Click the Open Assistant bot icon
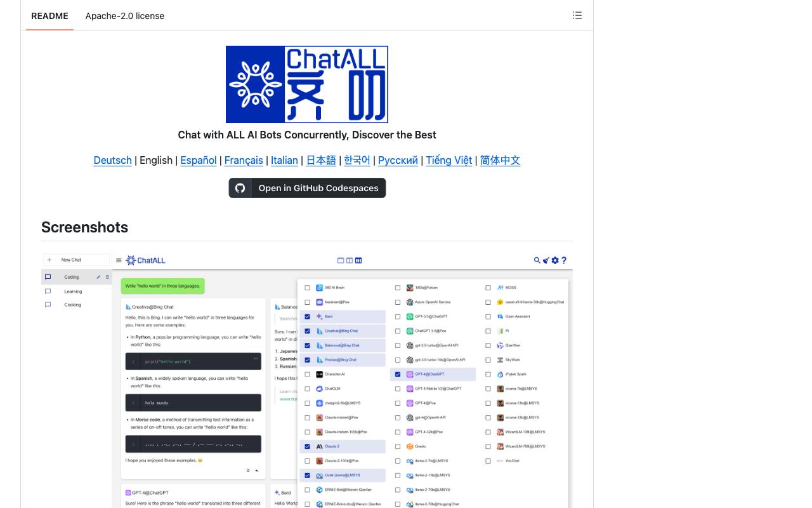The height and width of the screenshot is (508, 812). [x=500, y=317]
